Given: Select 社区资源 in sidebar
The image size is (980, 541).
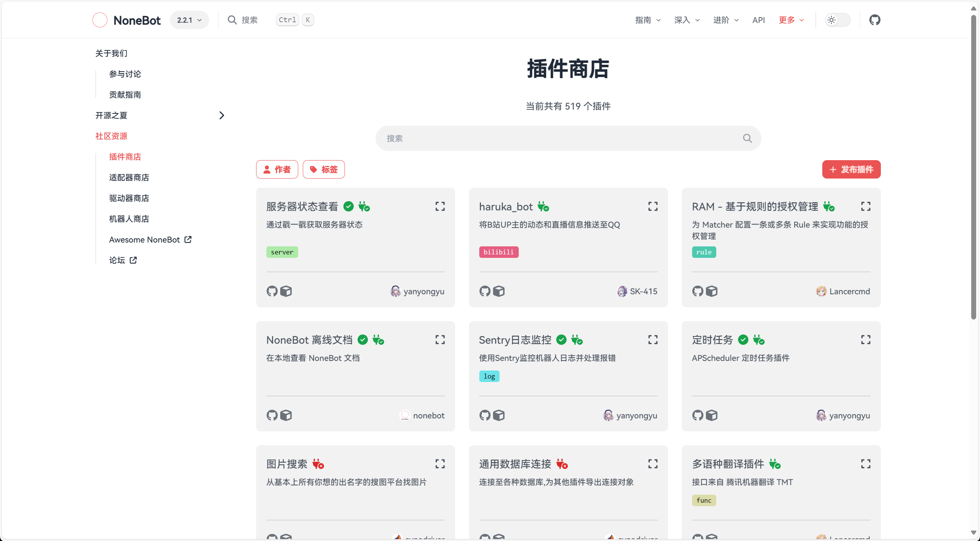Looking at the screenshot, I should (111, 136).
